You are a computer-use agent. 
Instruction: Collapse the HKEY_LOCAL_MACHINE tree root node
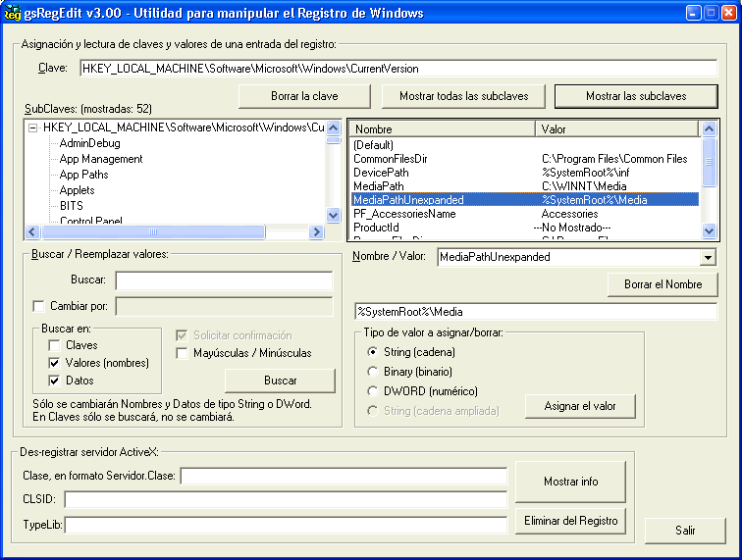tap(32, 127)
